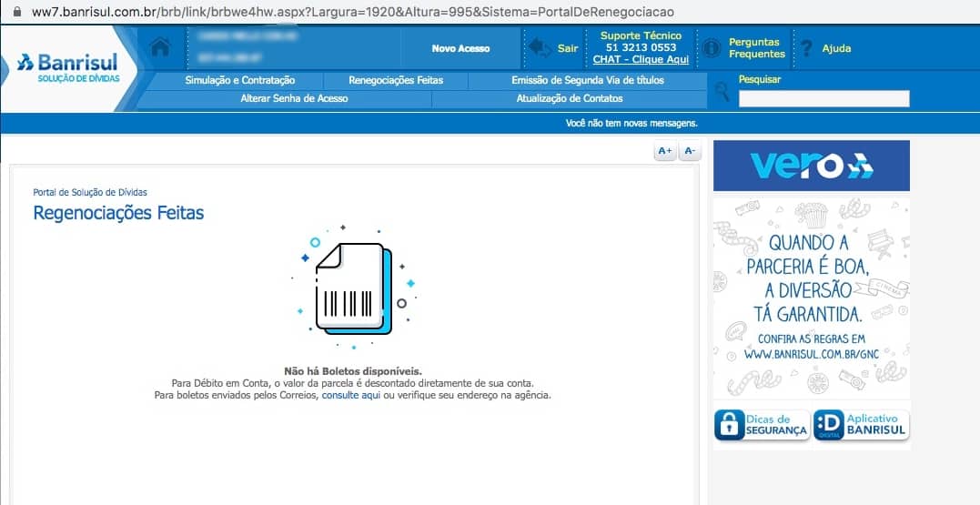
Task: Click the Sair logout arrow icon
Action: (x=540, y=48)
